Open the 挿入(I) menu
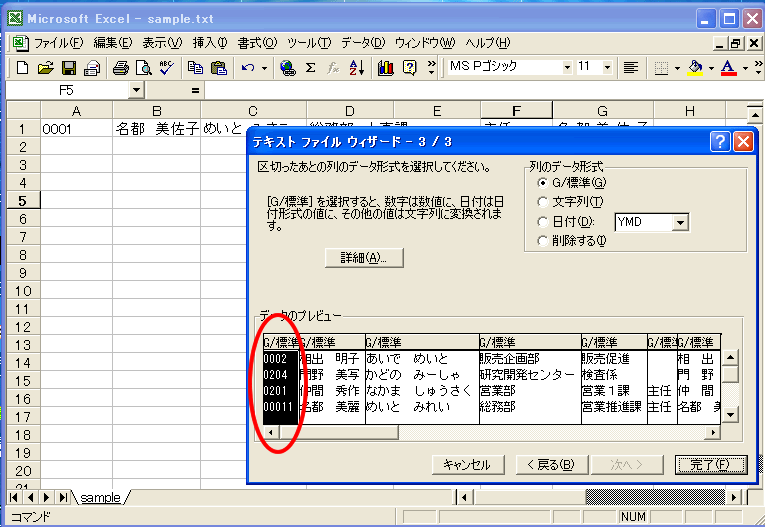This screenshot has width=765, height=527. (210, 43)
